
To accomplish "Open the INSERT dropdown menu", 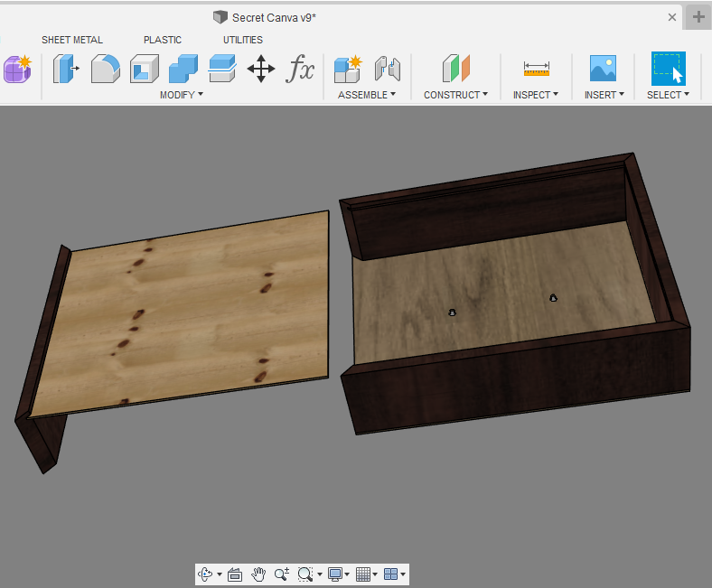I will 604,95.
